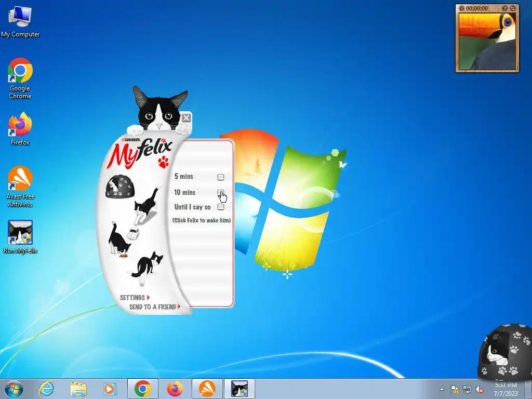Switch to Avast in the taskbar

point(207,389)
